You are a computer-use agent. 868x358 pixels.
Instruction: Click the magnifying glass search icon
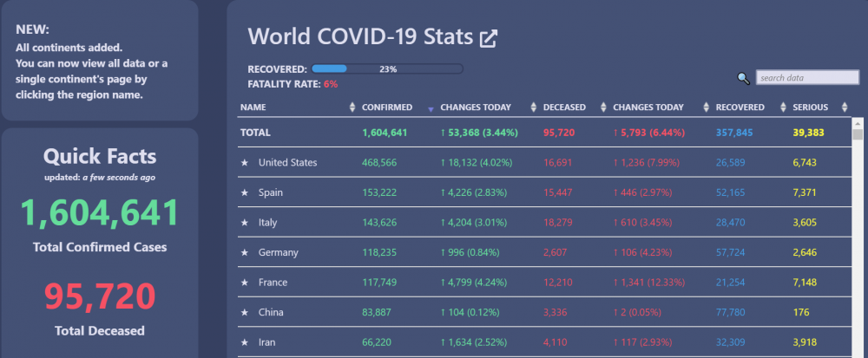[x=744, y=79]
